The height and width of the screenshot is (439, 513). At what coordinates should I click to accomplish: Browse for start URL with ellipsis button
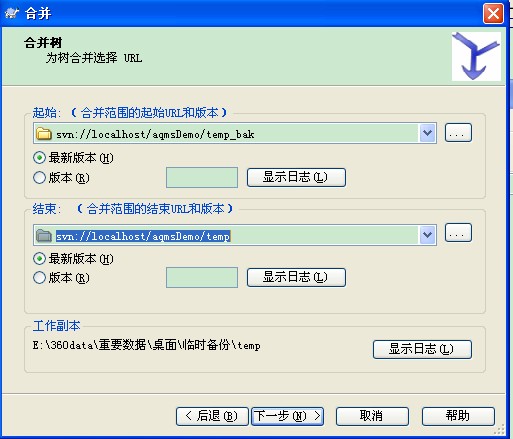[458, 133]
